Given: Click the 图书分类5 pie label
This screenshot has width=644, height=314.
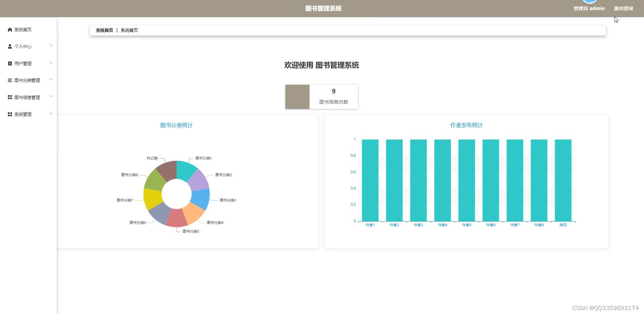Looking at the screenshot, I should (x=191, y=231).
